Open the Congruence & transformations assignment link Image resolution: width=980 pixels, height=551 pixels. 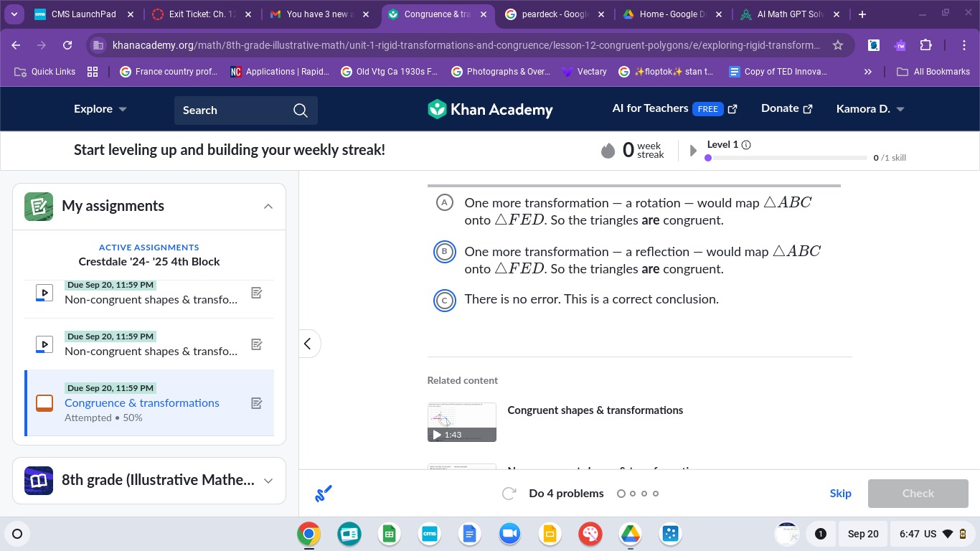click(x=142, y=403)
